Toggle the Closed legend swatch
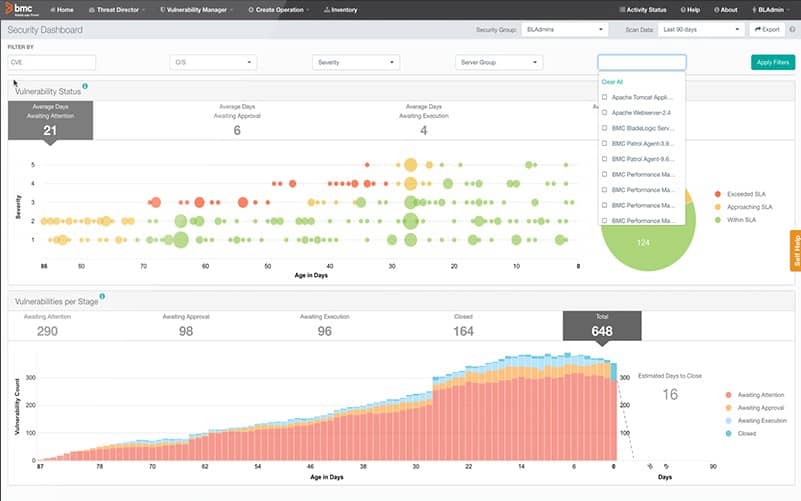The image size is (801, 501). [728, 433]
